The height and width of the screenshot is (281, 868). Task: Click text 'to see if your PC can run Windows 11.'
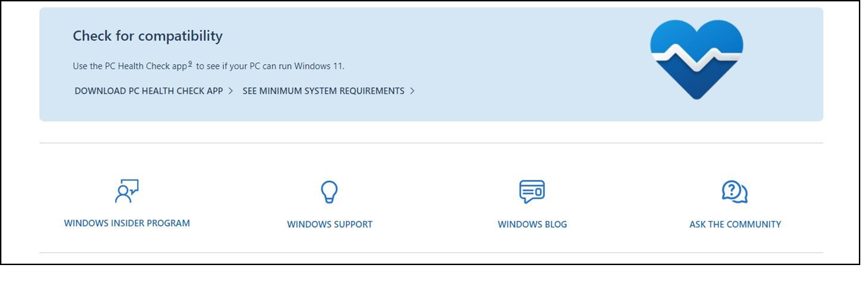(x=270, y=66)
